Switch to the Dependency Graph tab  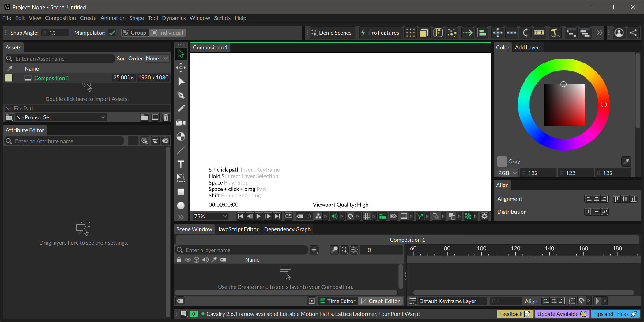click(x=287, y=229)
